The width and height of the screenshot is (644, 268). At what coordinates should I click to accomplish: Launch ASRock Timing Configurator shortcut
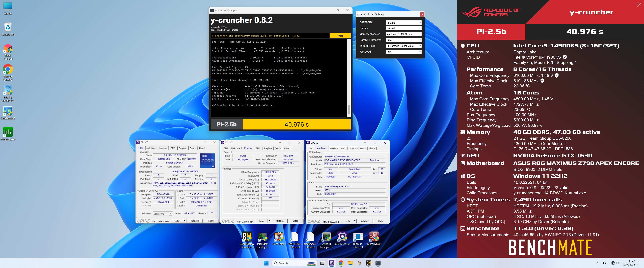click(x=326, y=240)
